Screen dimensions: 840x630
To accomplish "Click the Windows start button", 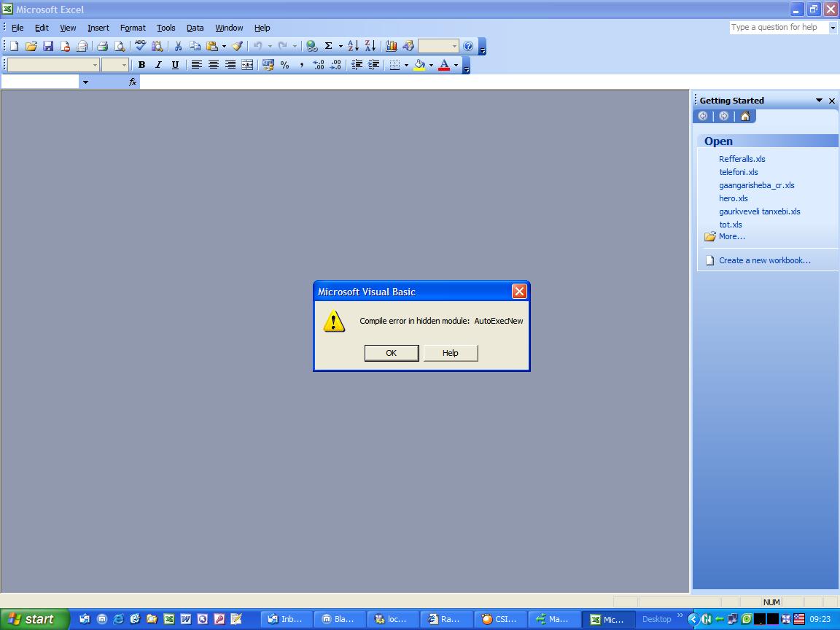I will [x=34, y=619].
